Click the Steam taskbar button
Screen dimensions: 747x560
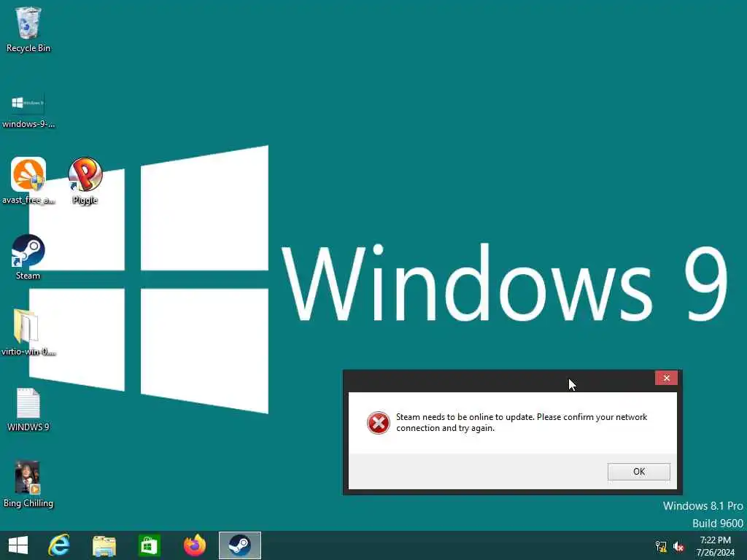point(239,545)
